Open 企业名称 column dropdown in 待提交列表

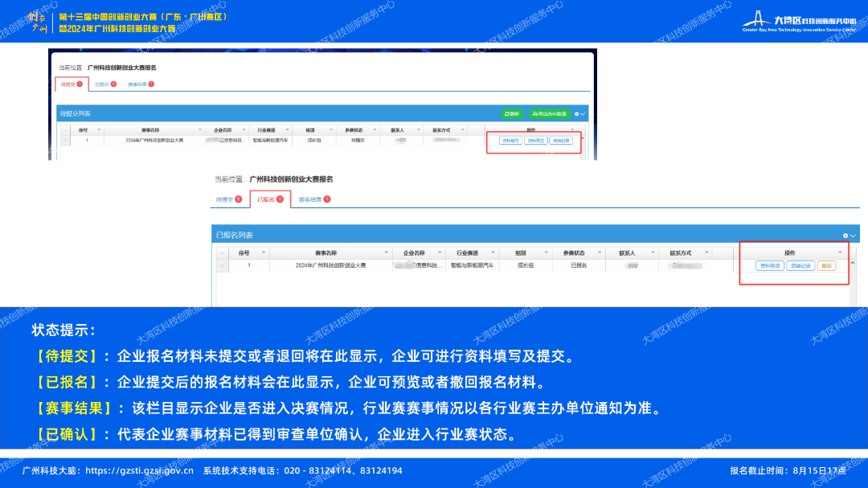[244, 130]
